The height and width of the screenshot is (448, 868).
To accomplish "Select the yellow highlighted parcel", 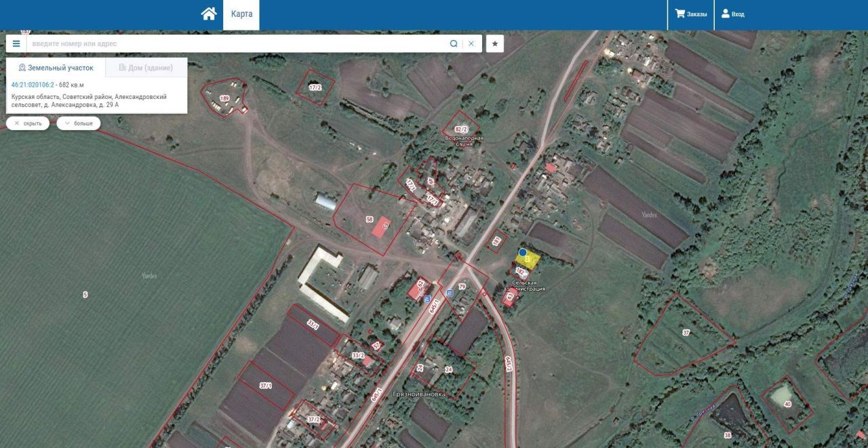I will tap(529, 260).
